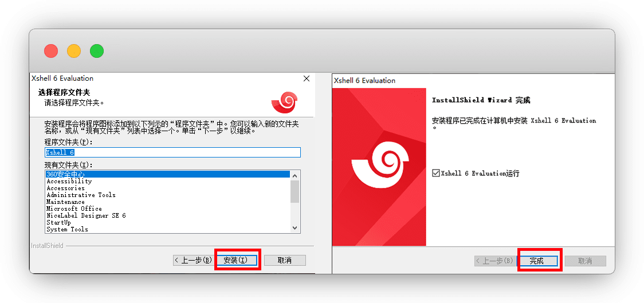Select 360安全中心 in existing folders
The width and height of the screenshot is (644, 303).
(66, 174)
